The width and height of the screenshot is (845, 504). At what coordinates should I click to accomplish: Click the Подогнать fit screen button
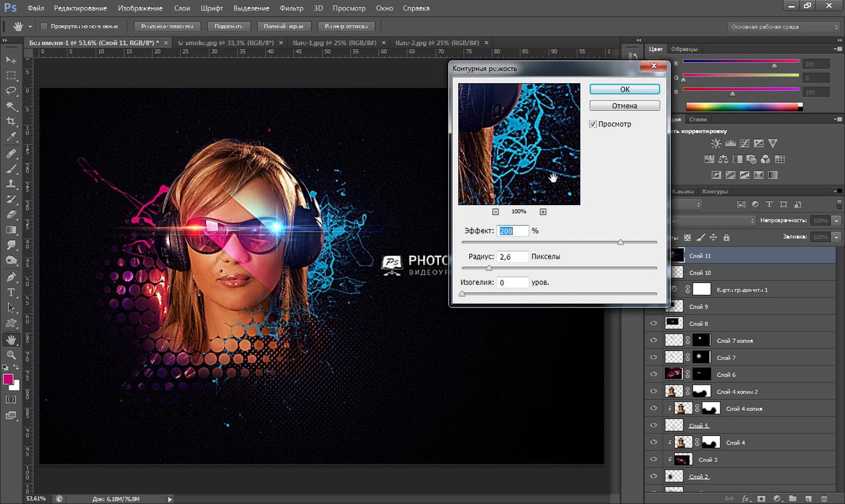coord(229,26)
